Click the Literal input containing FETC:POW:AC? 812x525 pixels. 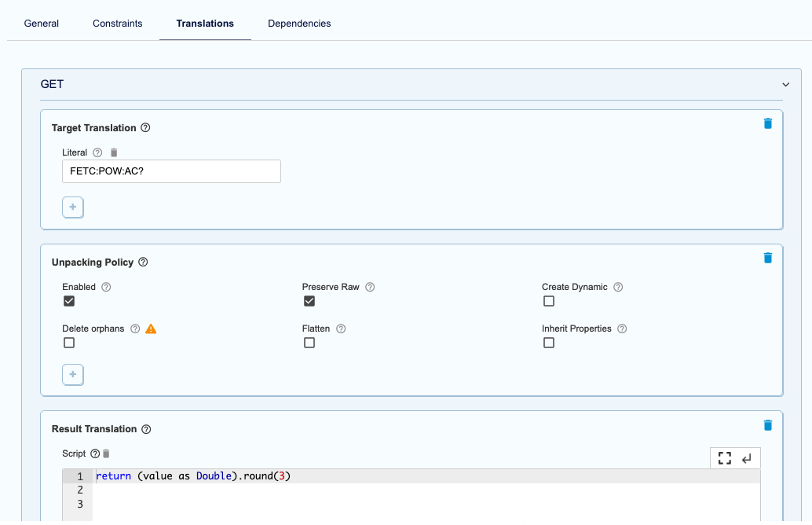point(171,171)
